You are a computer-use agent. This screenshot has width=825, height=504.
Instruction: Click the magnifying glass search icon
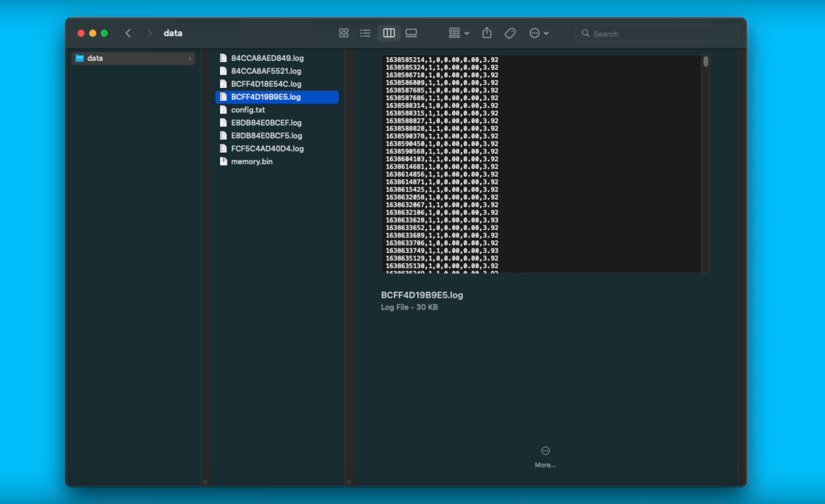(x=586, y=33)
